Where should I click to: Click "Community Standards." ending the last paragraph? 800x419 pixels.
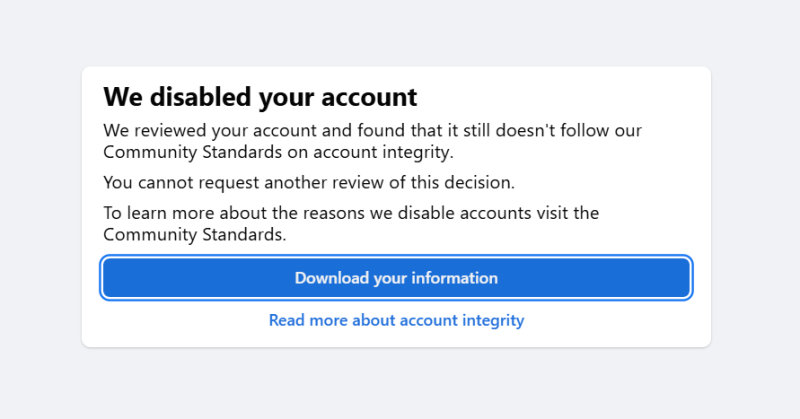[194, 235]
